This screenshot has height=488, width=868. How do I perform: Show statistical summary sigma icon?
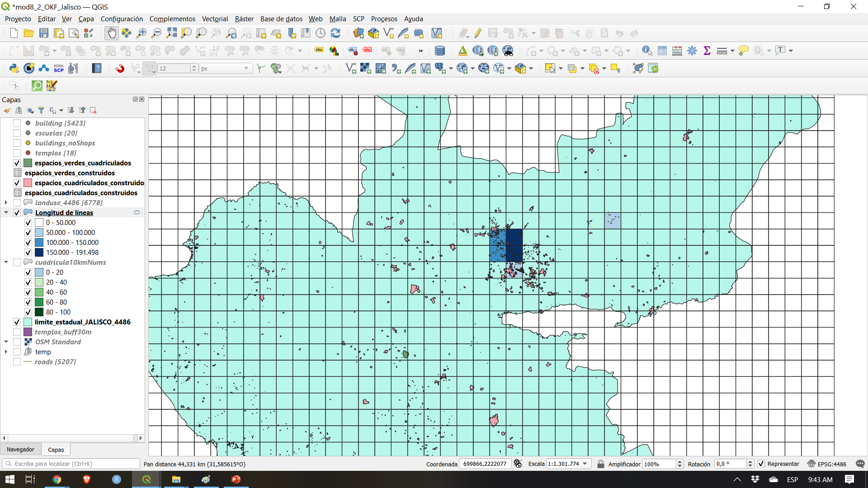tap(707, 51)
